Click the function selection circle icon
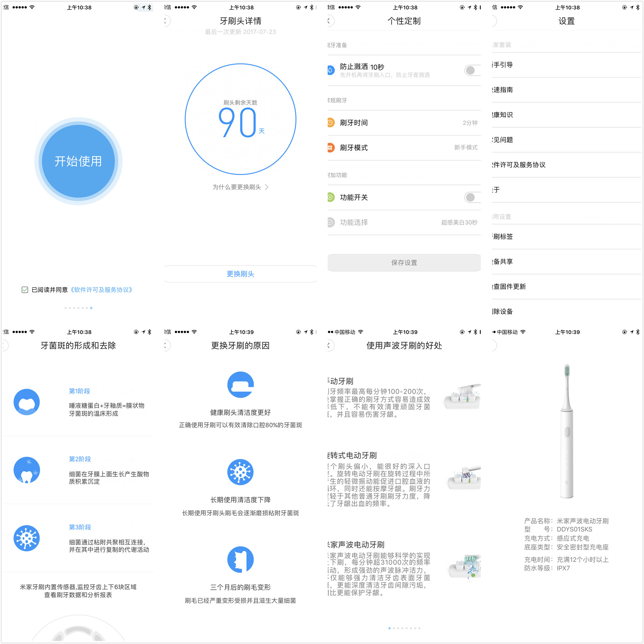644x644 pixels. pyautogui.click(x=331, y=222)
